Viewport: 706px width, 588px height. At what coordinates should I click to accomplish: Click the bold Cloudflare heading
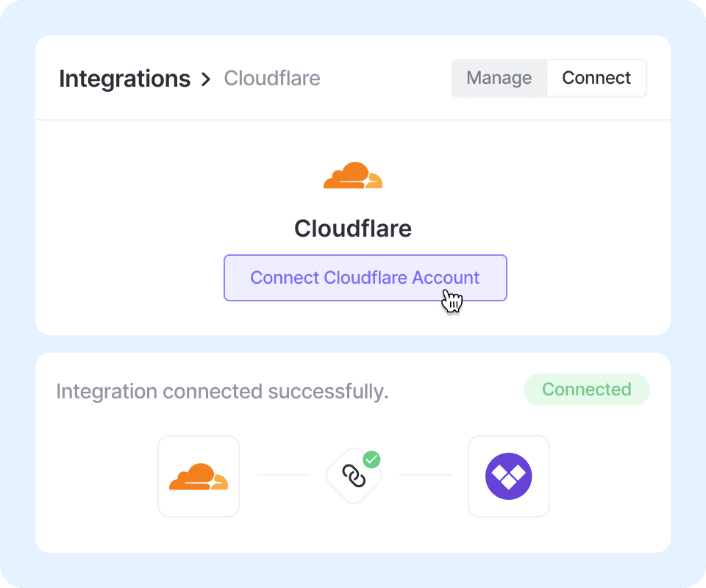tap(353, 229)
